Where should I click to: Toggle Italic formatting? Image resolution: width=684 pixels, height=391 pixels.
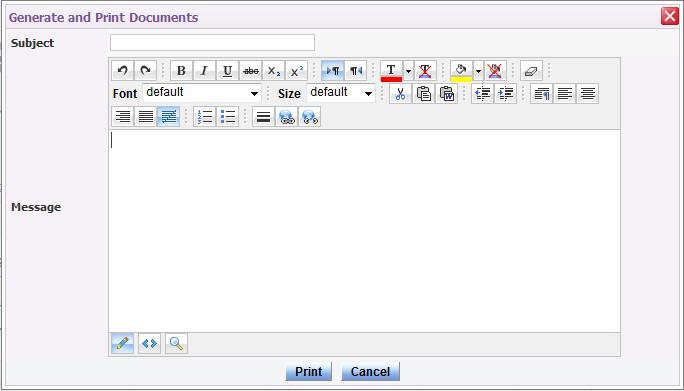pyautogui.click(x=204, y=71)
